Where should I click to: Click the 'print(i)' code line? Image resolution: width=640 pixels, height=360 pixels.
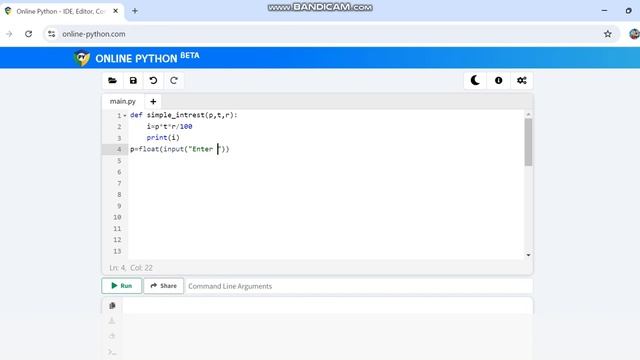163,138
